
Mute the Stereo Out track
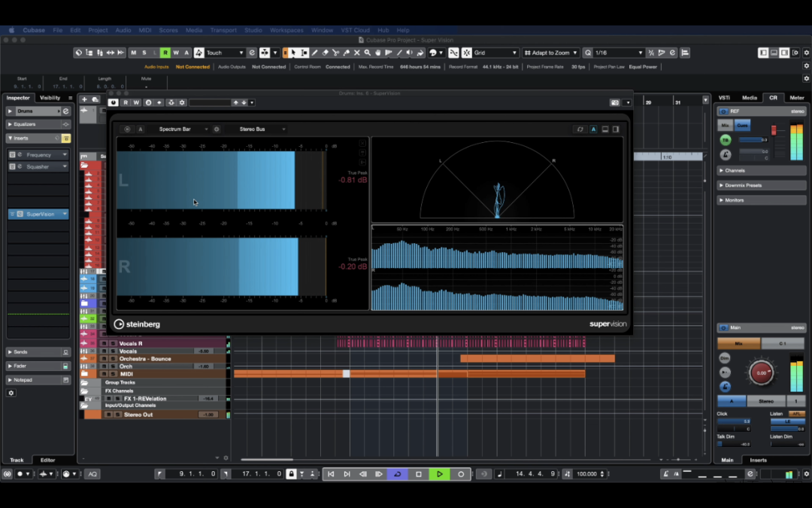108,415
